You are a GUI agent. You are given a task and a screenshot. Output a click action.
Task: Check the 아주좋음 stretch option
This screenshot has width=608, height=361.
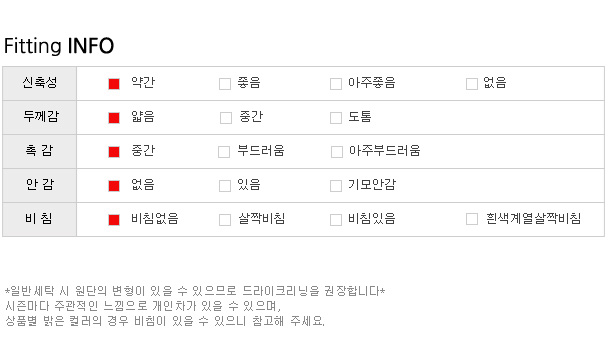[336, 84]
